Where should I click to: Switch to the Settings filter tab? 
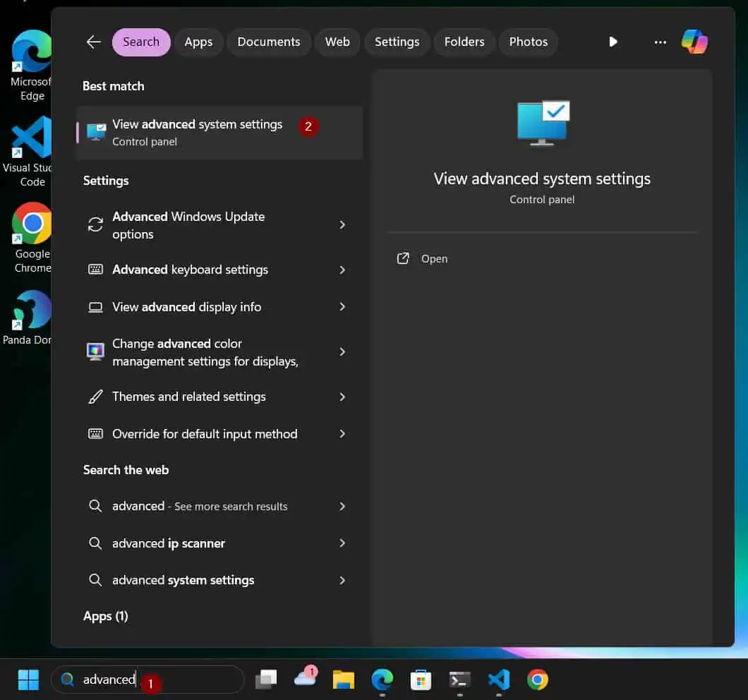point(397,42)
